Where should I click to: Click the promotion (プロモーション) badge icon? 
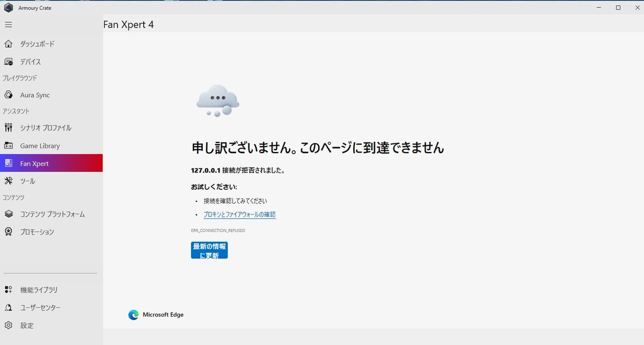tap(9, 232)
